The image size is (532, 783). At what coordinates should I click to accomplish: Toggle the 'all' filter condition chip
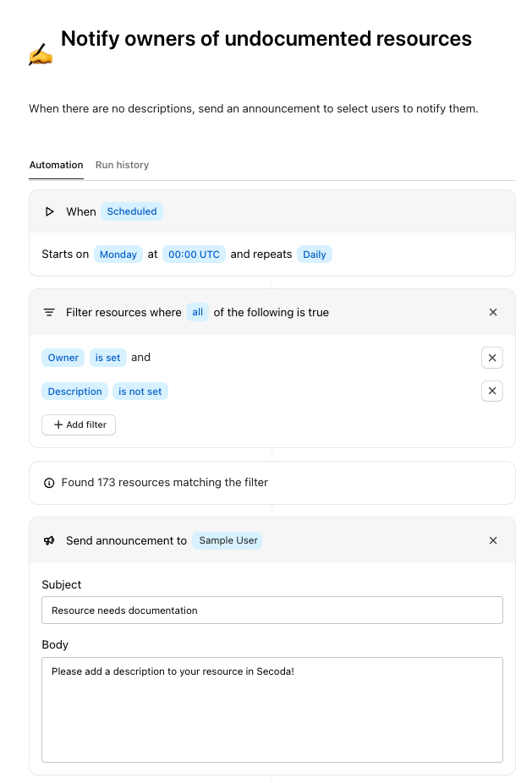197,312
